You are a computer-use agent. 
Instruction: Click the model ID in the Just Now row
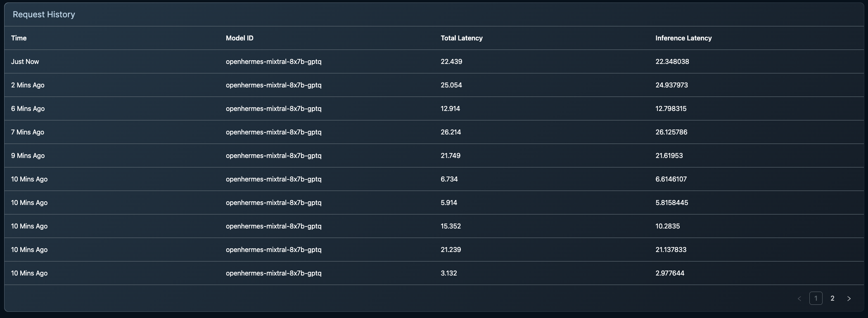click(273, 61)
